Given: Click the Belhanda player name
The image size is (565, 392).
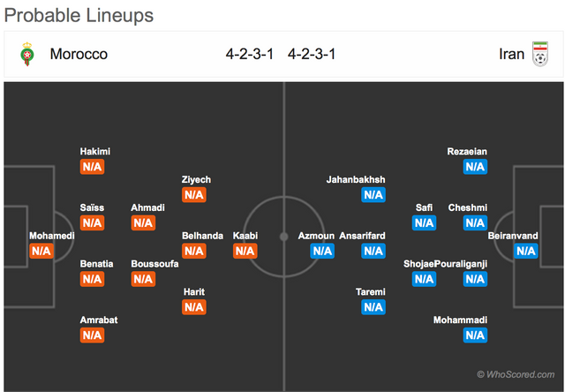Looking at the screenshot, I should click(x=202, y=236).
